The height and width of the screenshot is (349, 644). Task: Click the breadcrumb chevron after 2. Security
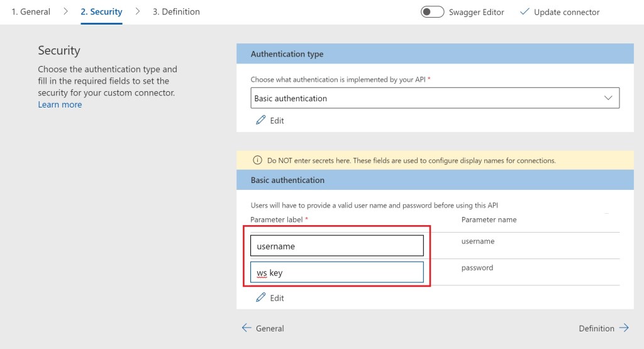coord(138,11)
